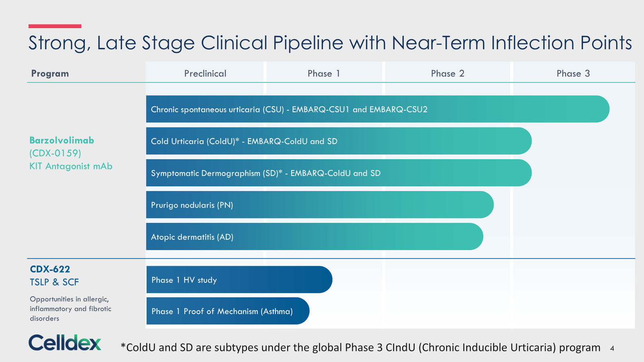Image resolution: width=644 pixels, height=362 pixels.
Task: Select the 'Phase 3' column header
Action: point(573,74)
